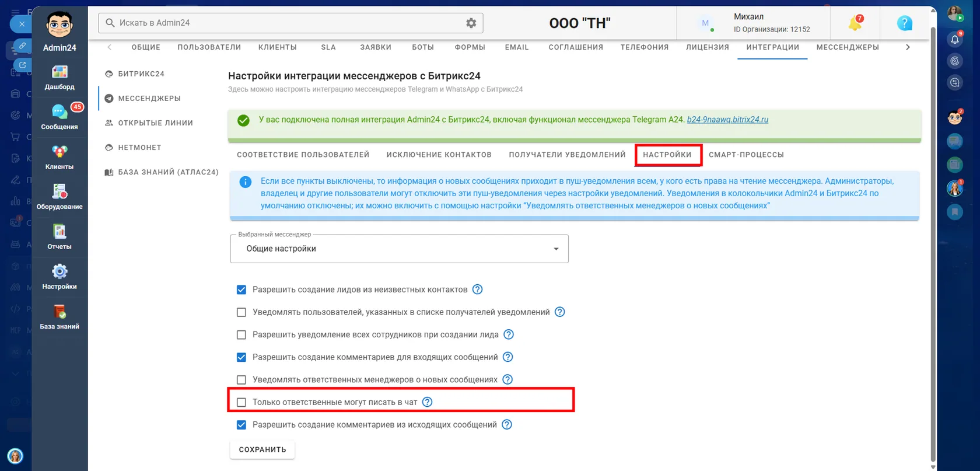The image size is (980, 471).
Task: Open the blue question mark help
Action: 904,23
